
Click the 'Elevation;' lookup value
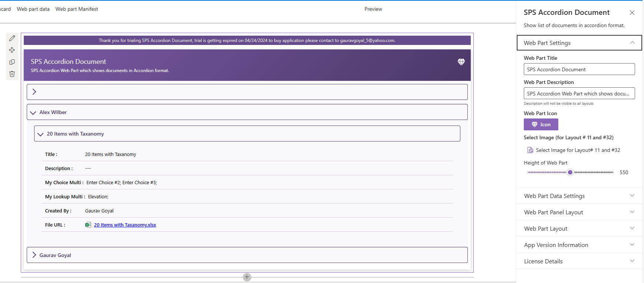(x=98, y=196)
